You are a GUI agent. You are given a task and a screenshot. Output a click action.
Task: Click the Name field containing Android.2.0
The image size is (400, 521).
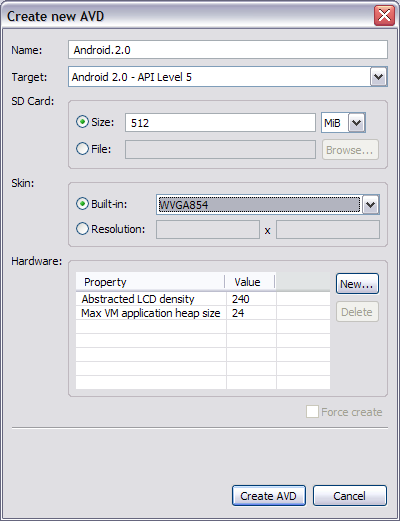228,50
